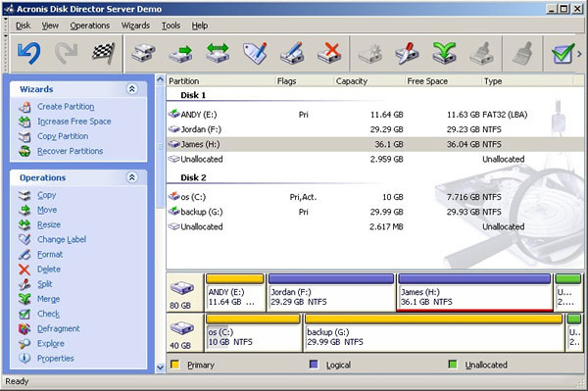Select the Disk 1 Unallocated 2.959 GB row
This screenshot has height=391, width=588.
click(375, 160)
